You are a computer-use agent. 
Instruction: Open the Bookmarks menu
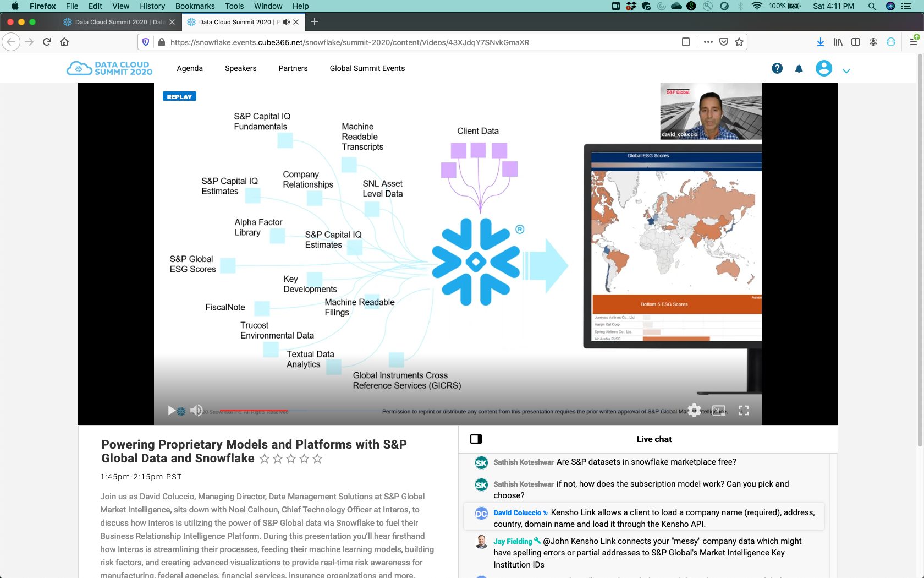tap(195, 6)
